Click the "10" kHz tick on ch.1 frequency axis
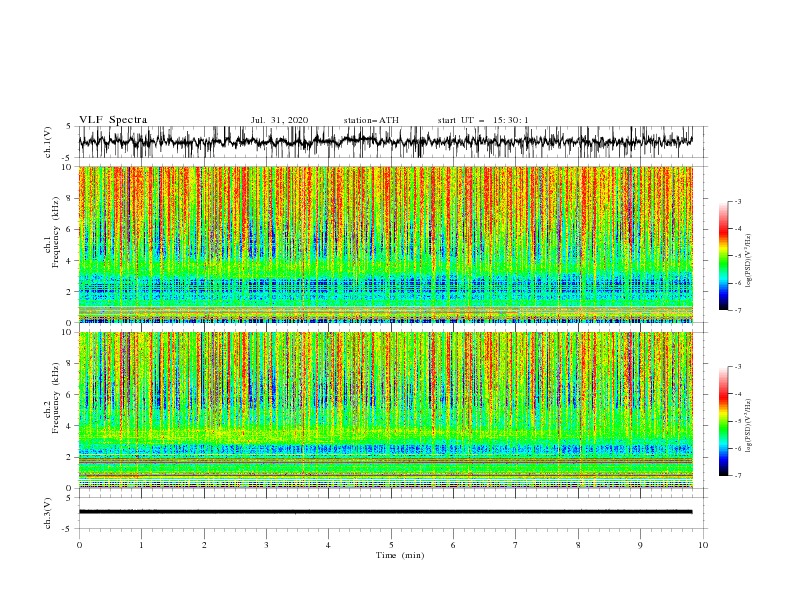This screenshot has height=612, width=792. [67, 167]
